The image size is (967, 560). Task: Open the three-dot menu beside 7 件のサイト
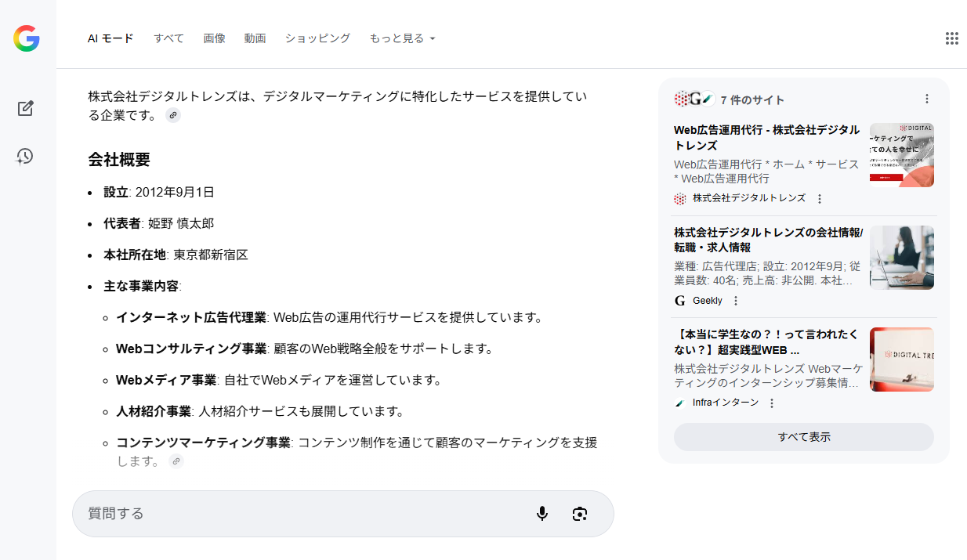click(x=927, y=99)
